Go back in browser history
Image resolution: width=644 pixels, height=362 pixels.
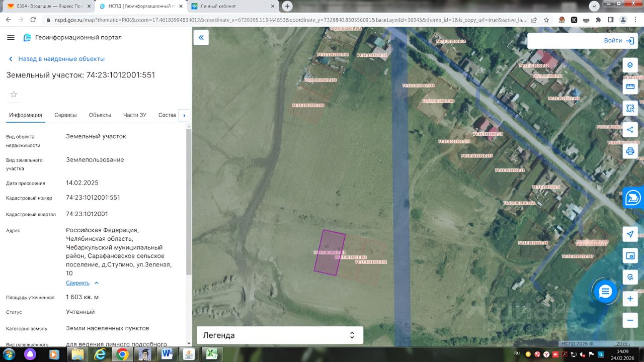pos(8,20)
